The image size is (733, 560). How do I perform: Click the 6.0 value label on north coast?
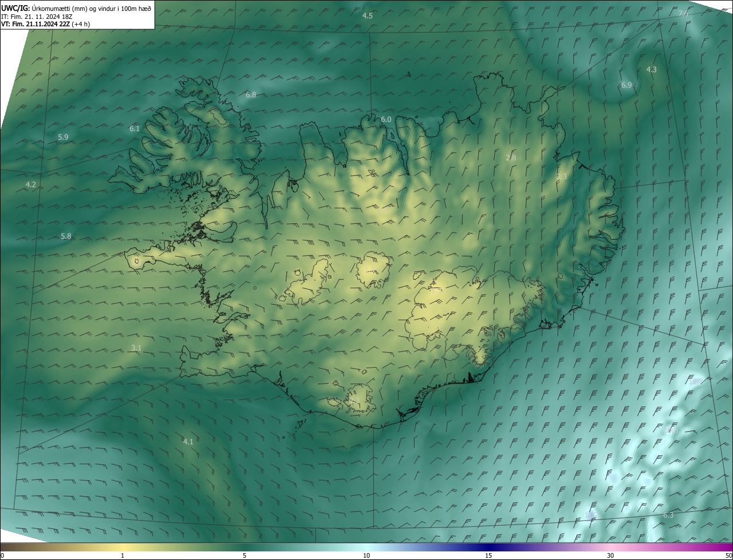[x=386, y=119]
